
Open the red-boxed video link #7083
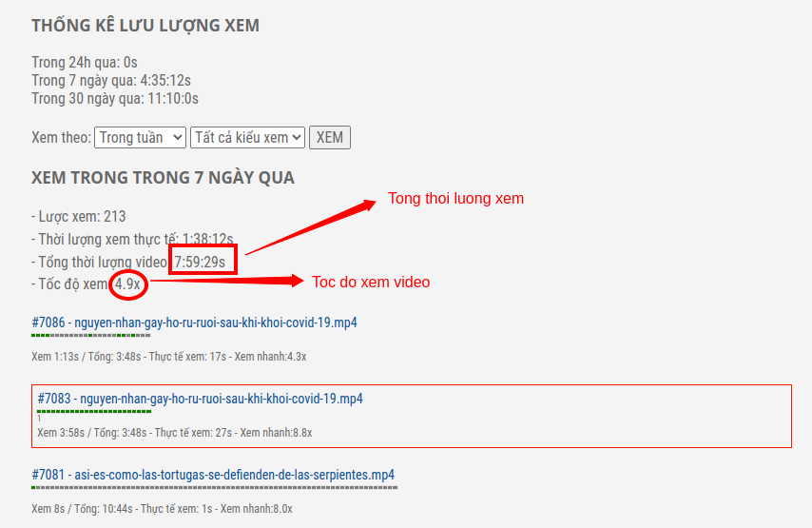coord(200,399)
